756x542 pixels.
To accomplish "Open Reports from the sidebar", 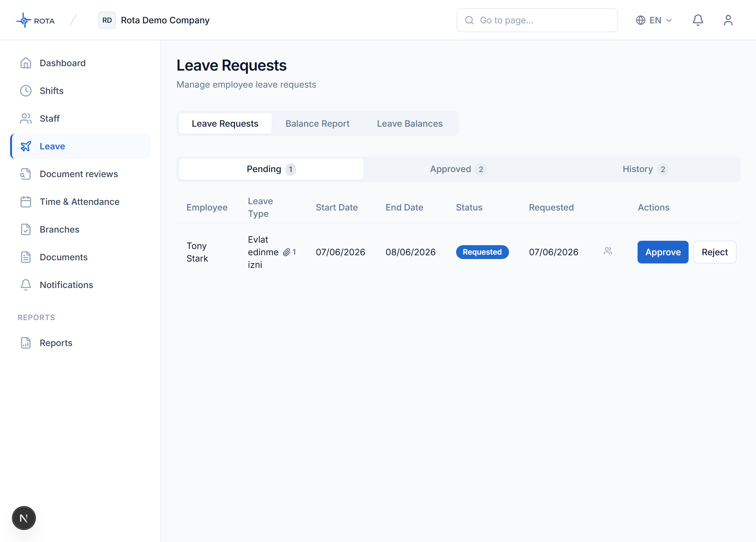I will [x=80, y=343].
